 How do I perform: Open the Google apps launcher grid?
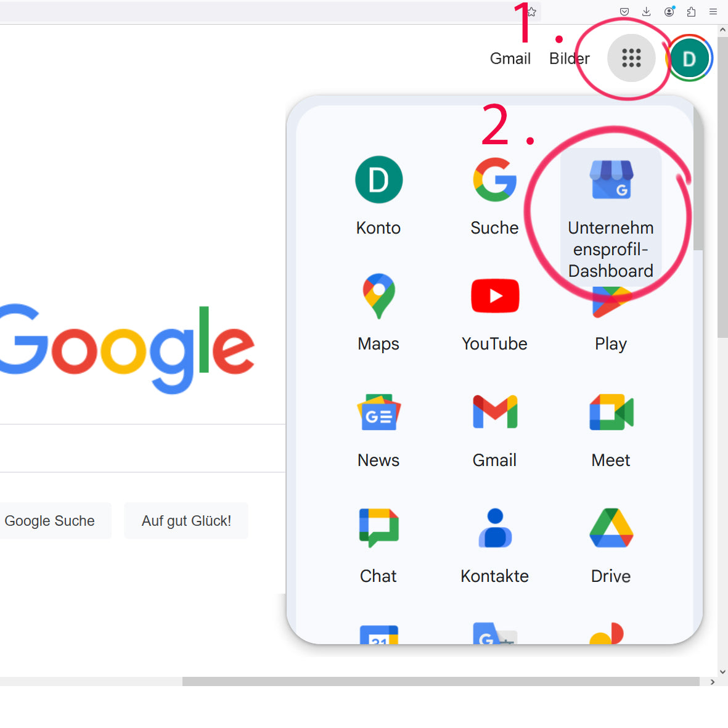pos(631,58)
